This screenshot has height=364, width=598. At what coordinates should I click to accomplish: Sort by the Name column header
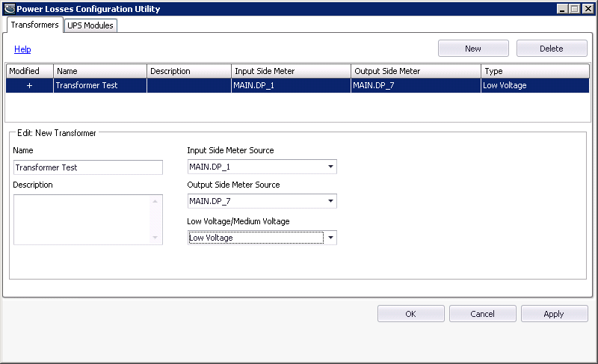point(99,71)
